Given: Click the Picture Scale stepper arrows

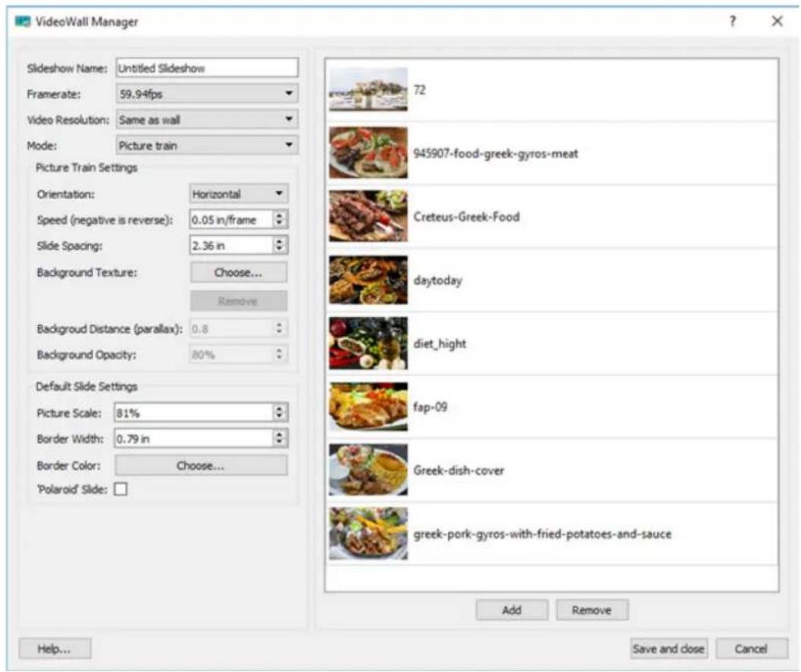Looking at the screenshot, I should tap(279, 413).
